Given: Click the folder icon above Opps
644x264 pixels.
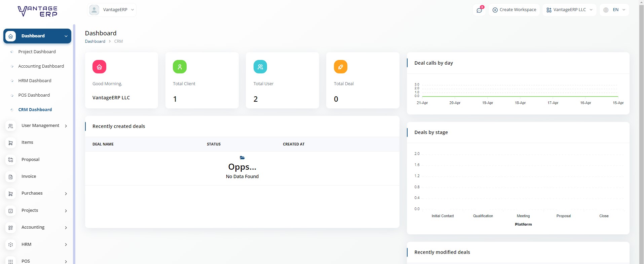Looking at the screenshot, I should tap(242, 158).
